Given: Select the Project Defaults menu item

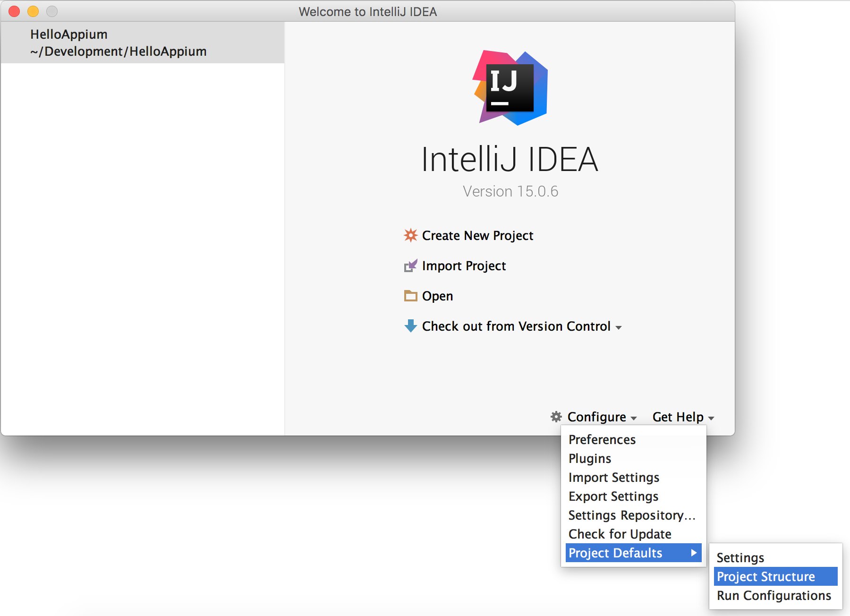Looking at the screenshot, I should (633, 553).
